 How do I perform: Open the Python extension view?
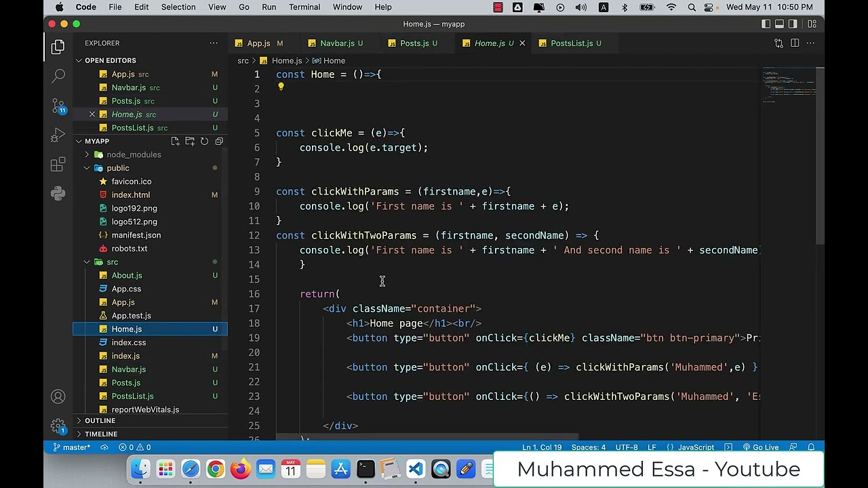click(58, 194)
